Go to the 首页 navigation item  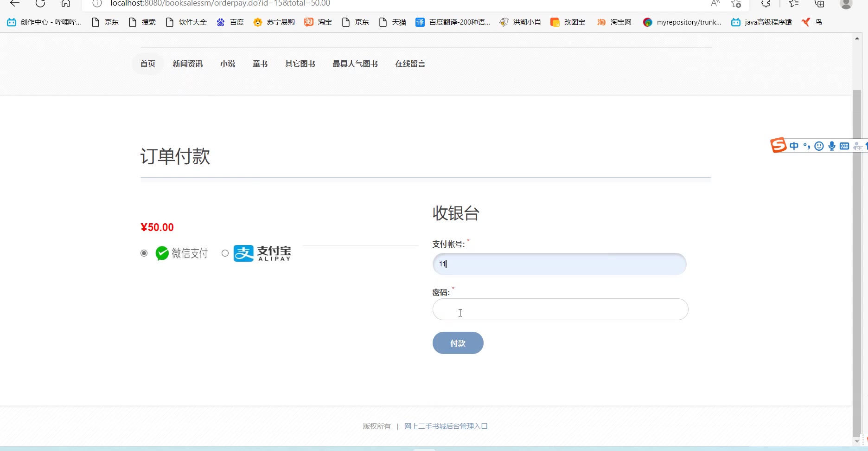click(x=148, y=64)
